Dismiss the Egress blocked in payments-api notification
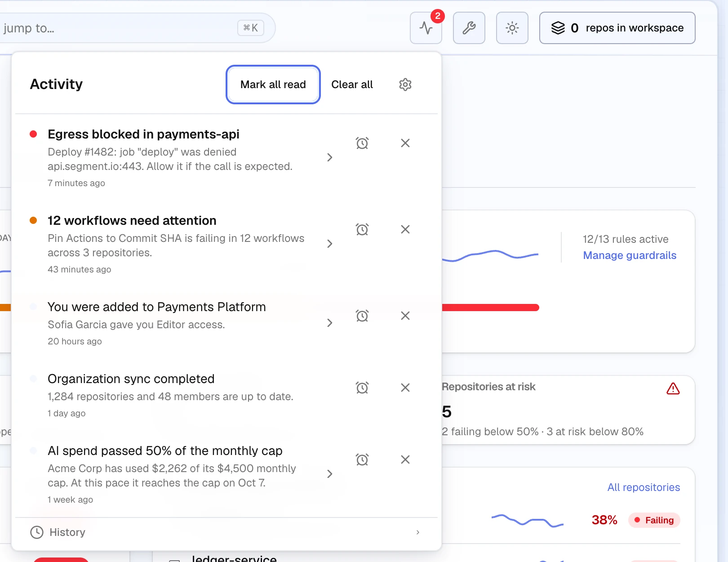 point(405,143)
